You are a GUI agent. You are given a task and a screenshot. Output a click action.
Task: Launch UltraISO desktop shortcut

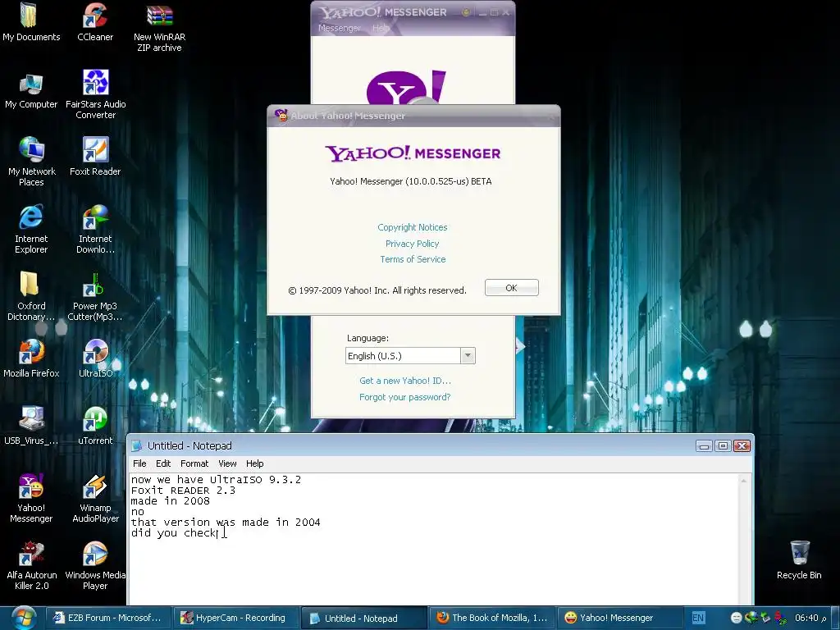(95, 358)
